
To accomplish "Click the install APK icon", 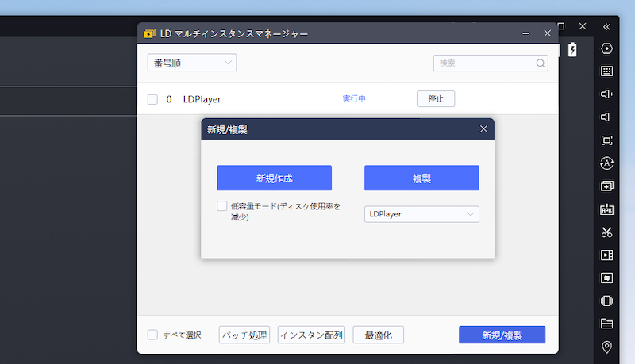I will [x=607, y=209].
